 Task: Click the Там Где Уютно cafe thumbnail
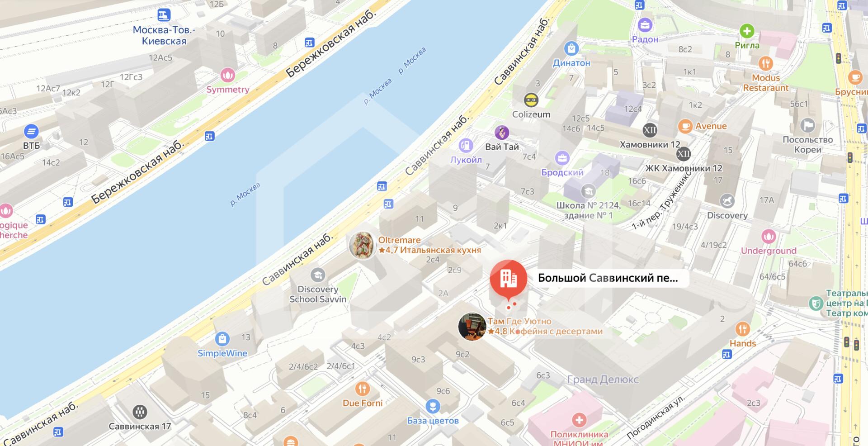point(472,326)
